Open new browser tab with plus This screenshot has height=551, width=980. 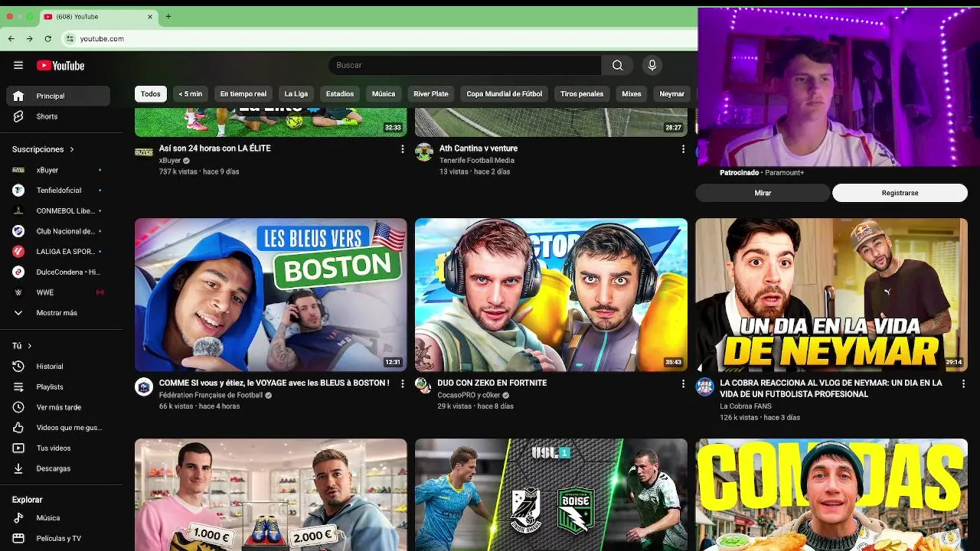168,16
